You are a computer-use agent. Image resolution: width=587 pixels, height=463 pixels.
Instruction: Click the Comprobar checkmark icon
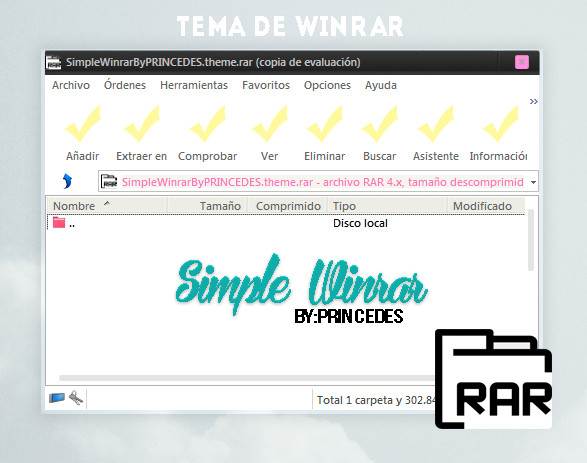point(208,124)
